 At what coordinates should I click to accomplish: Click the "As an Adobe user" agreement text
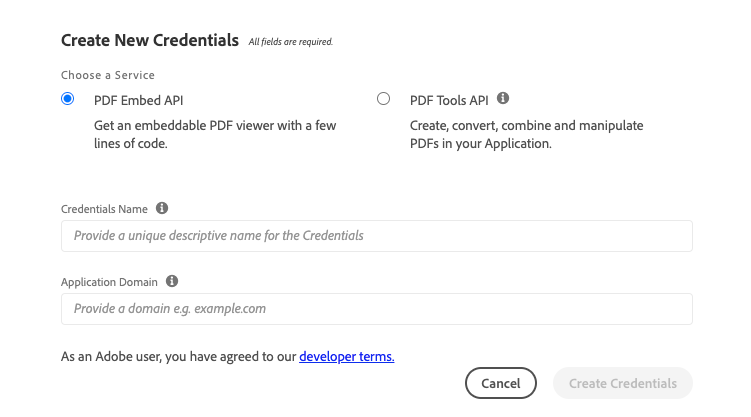tap(178, 356)
